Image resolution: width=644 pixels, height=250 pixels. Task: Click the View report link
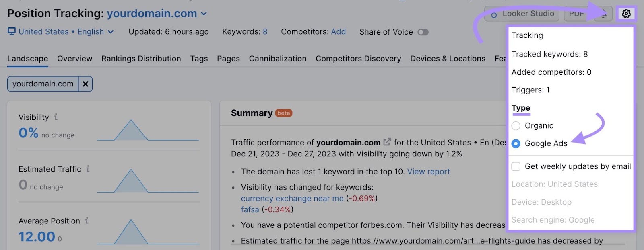pos(428,171)
